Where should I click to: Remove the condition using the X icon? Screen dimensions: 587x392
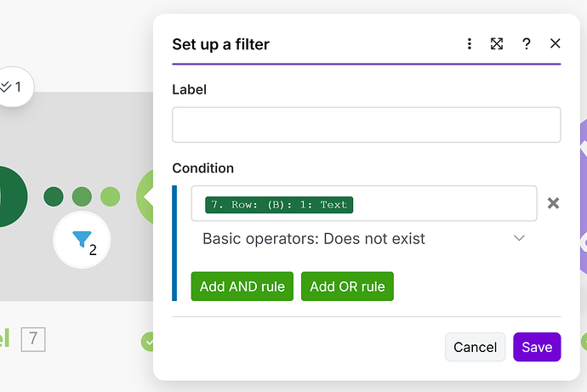click(x=553, y=203)
